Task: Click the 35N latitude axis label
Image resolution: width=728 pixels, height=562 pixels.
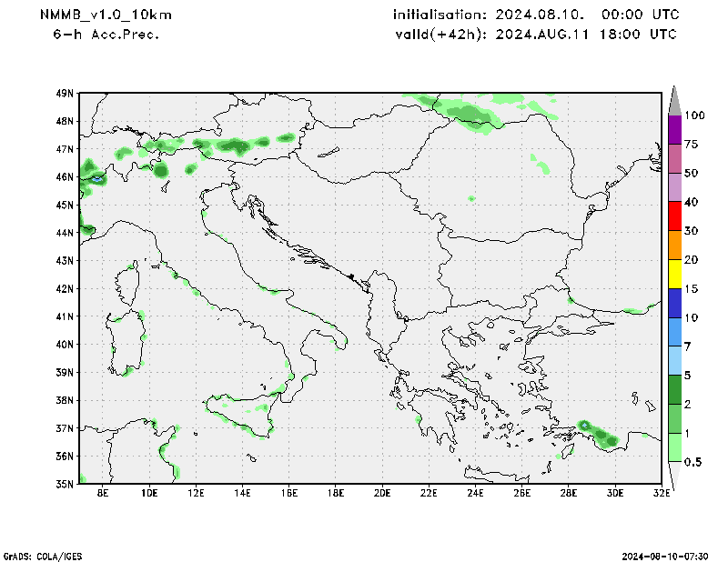Action: coord(64,484)
